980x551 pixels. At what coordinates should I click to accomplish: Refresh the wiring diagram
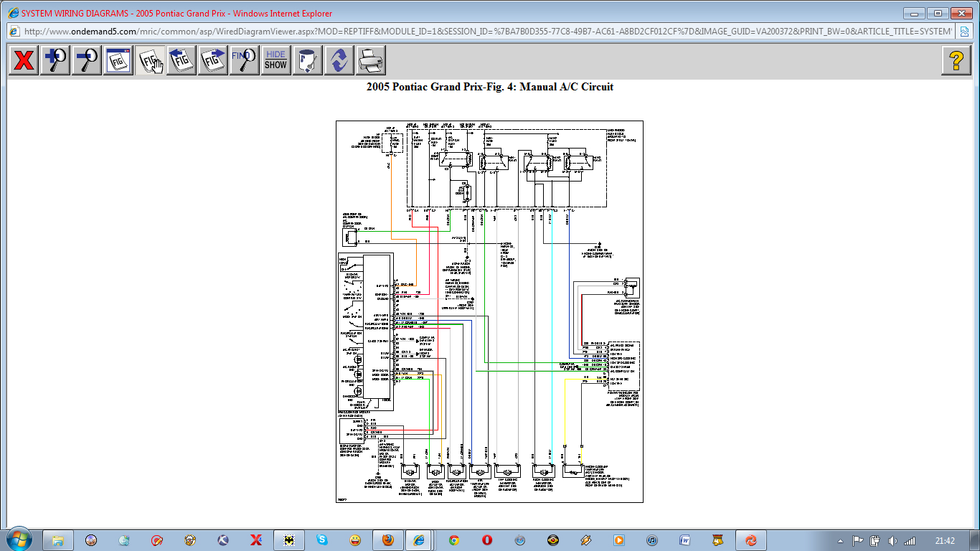click(x=339, y=60)
